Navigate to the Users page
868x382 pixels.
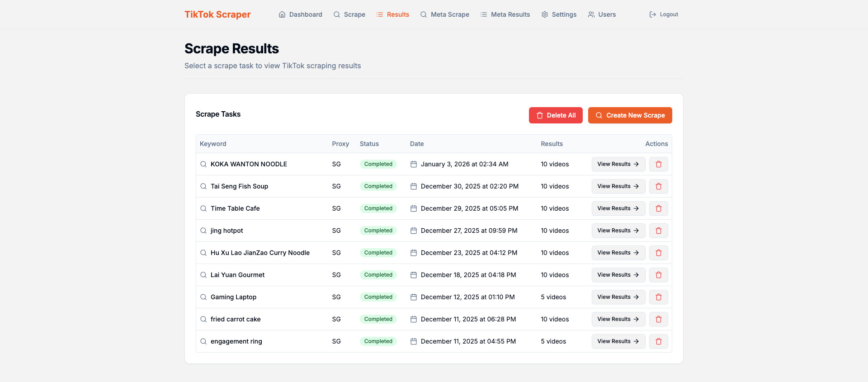click(x=601, y=14)
